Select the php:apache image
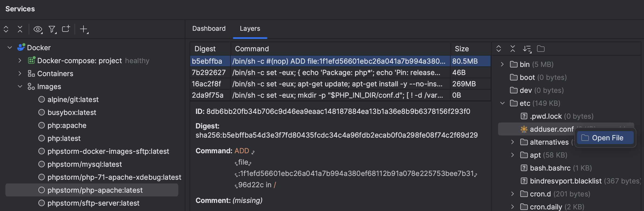Screen dimensions: 644x211 [67, 125]
